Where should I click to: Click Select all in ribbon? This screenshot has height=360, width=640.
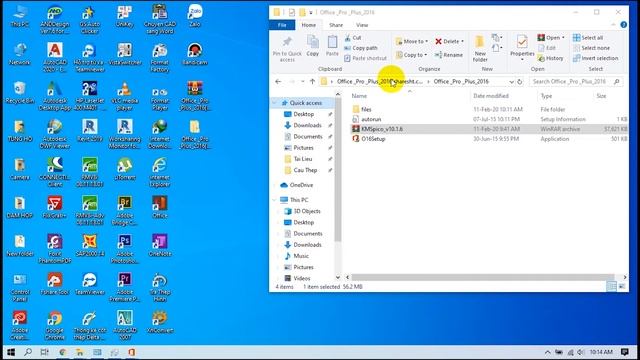[588, 38]
